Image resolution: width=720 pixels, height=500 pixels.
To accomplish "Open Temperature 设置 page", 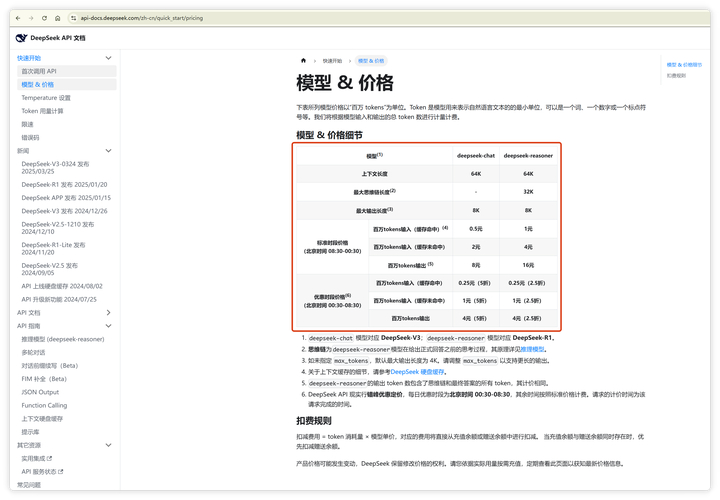I will click(x=46, y=98).
